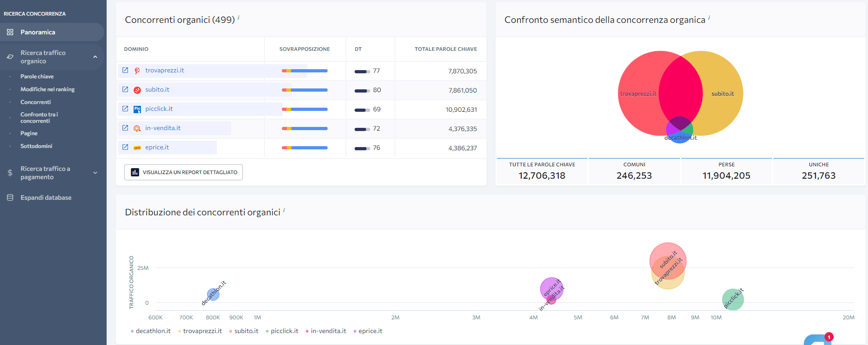868x345 pixels.
Task: Expand the Ricerca traffico a pagamento section
Action: 95,173
